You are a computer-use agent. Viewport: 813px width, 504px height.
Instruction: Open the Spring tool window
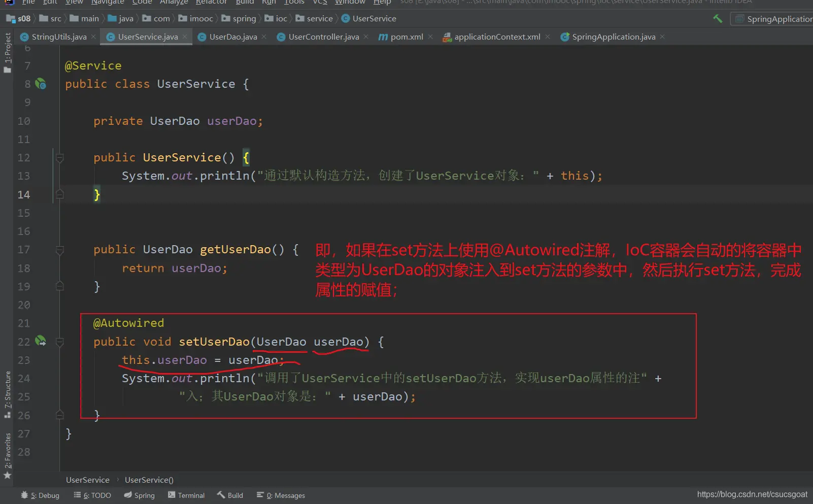point(140,495)
